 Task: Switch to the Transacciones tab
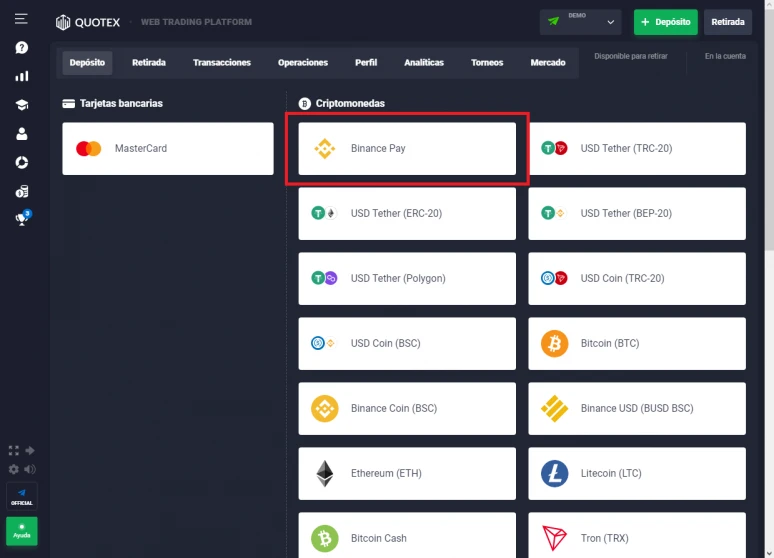point(222,63)
